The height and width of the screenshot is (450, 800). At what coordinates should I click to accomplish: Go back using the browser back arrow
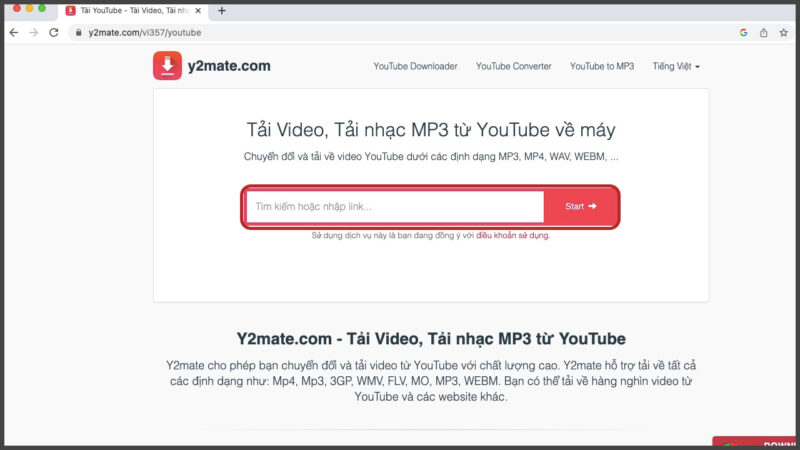(x=14, y=32)
